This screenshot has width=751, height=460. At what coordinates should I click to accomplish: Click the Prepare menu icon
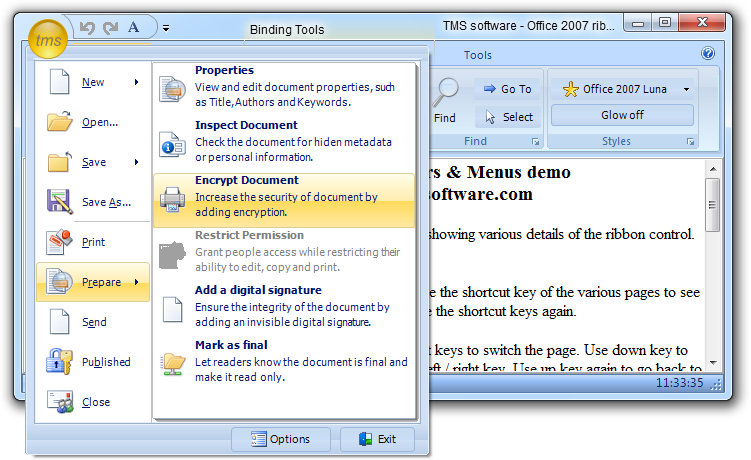point(60,281)
